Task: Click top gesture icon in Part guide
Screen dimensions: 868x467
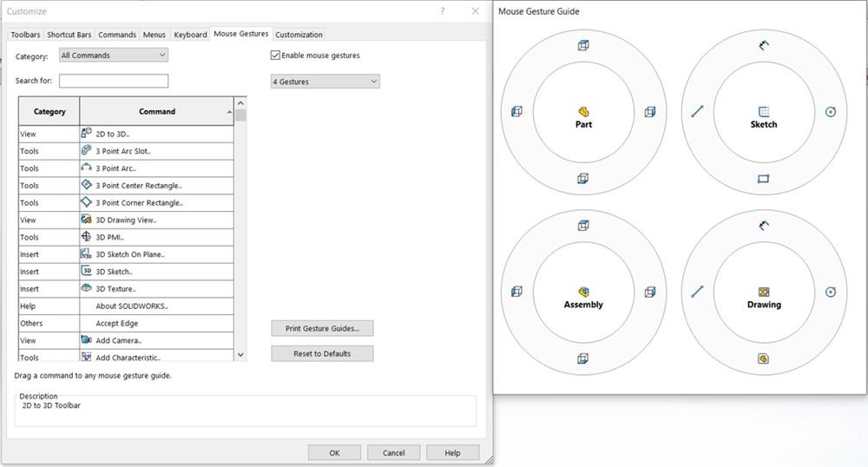Action: 583,45
